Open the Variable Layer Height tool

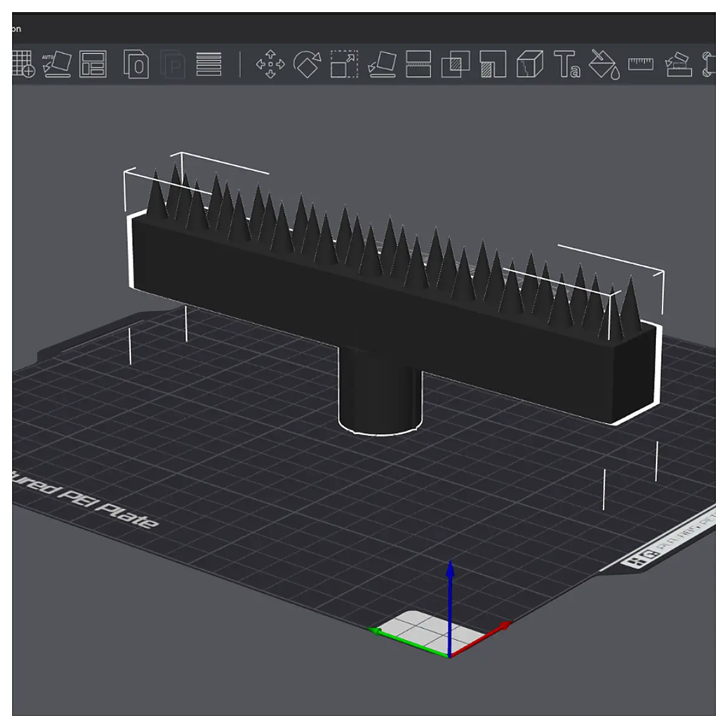pyautogui.click(x=209, y=64)
